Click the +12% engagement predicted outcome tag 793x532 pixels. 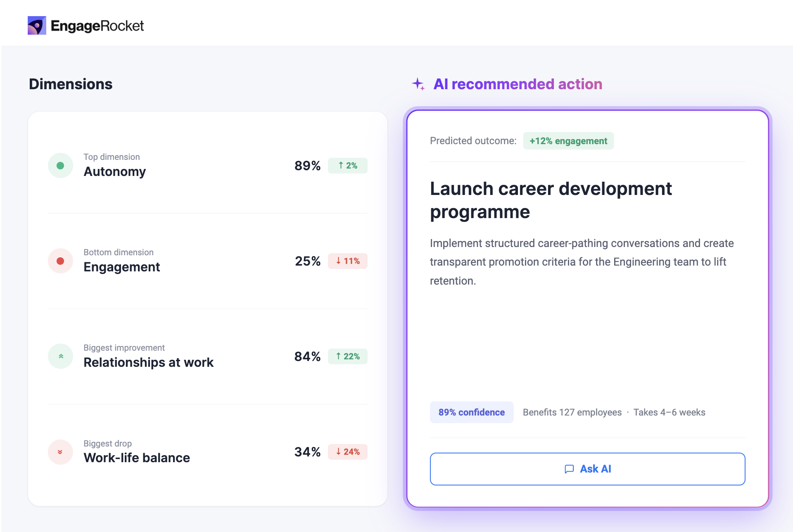568,141
